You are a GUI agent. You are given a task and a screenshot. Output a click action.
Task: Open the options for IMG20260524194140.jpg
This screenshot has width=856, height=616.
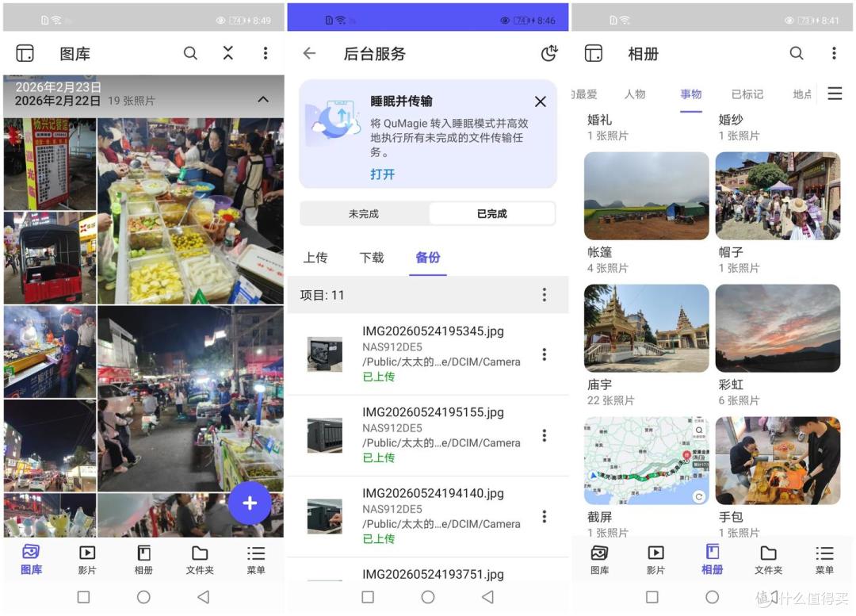tap(545, 517)
